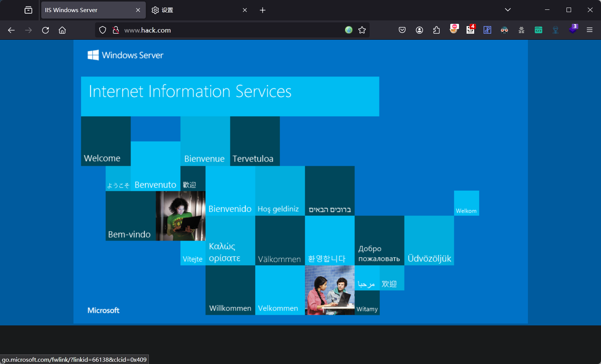Click the simplified Chinese 欢迎 tile
This screenshot has width=601, height=364.
tap(392, 278)
